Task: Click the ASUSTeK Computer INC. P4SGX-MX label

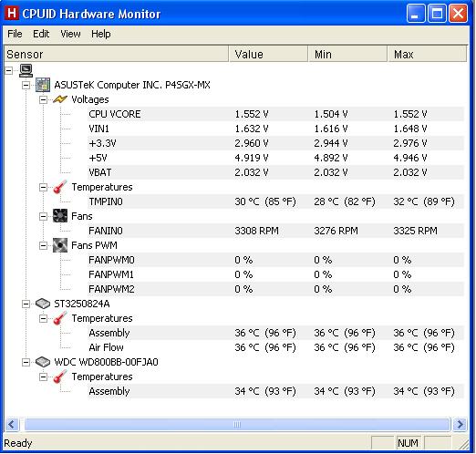Action: pos(132,85)
